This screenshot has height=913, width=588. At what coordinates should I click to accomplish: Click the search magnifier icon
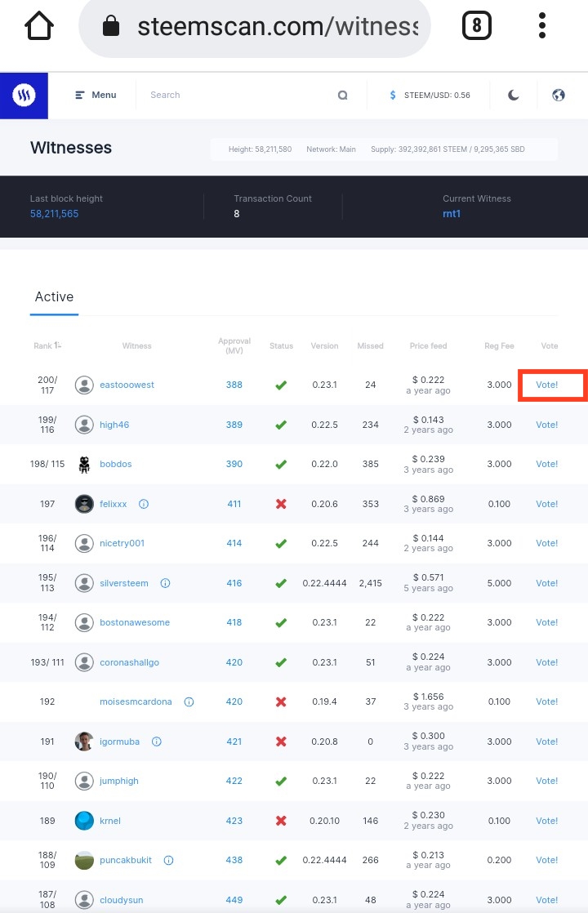pyautogui.click(x=343, y=95)
